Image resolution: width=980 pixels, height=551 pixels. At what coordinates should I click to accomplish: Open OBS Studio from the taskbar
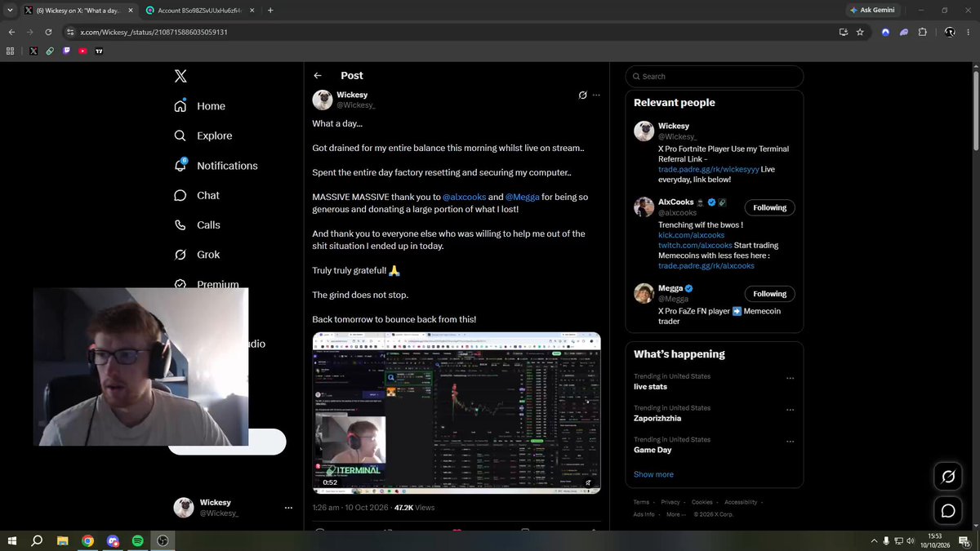point(163,540)
